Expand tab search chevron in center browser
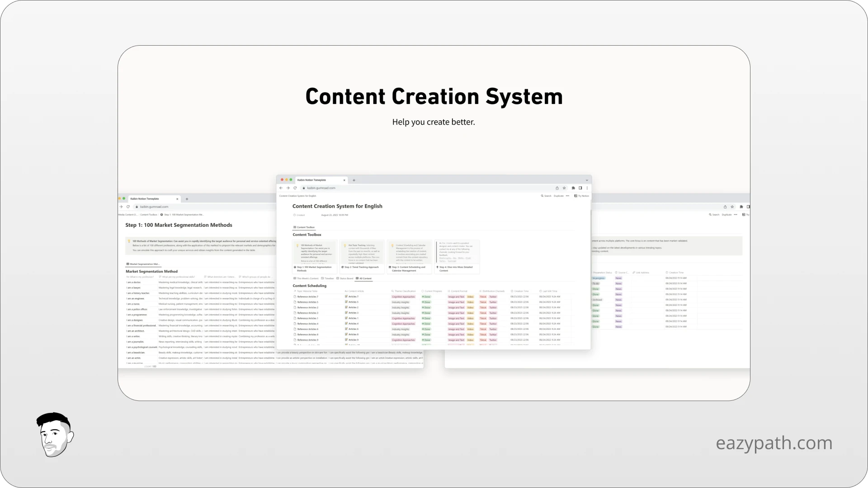 (x=587, y=180)
